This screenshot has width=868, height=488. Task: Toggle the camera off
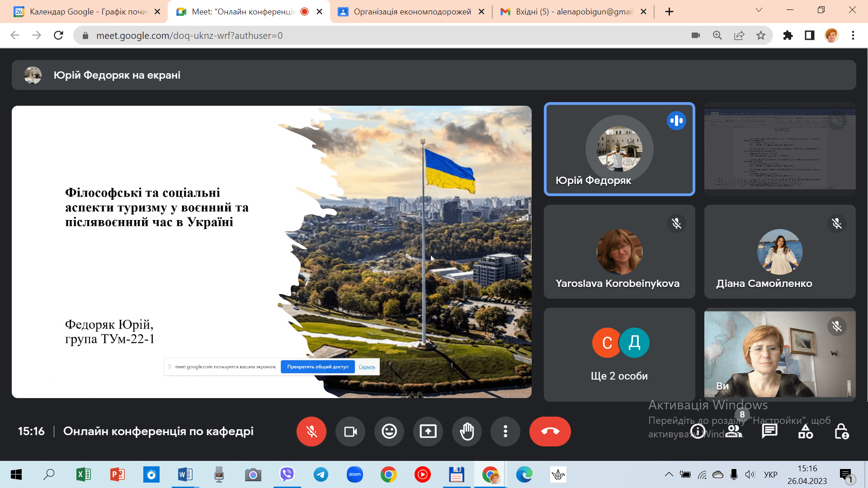point(350,432)
